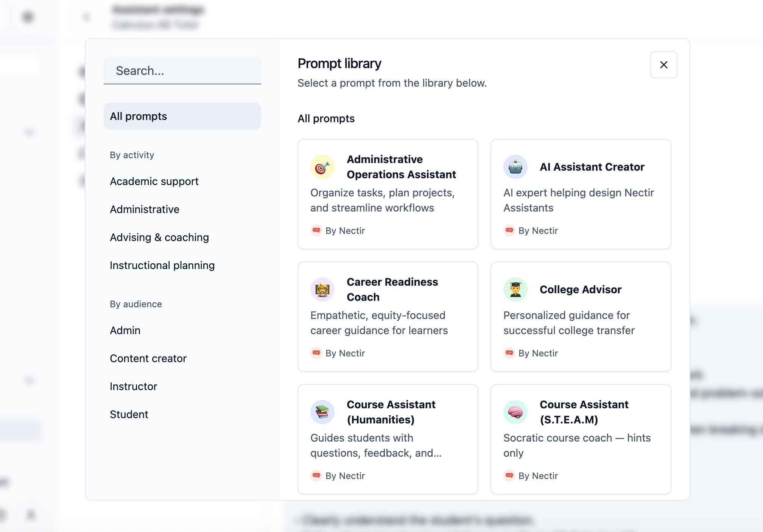The height and width of the screenshot is (532, 763).
Task: Select the Instructional planning category
Action: pos(162,265)
